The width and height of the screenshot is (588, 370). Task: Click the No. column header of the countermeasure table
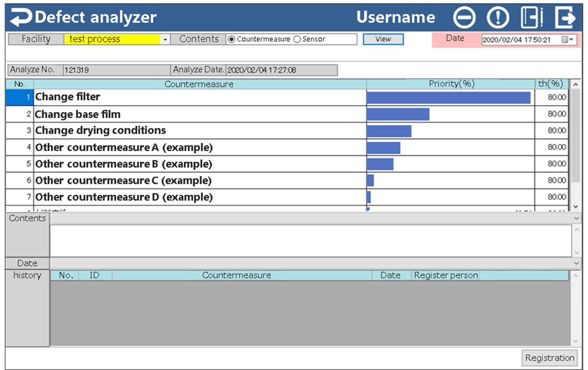click(x=19, y=84)
